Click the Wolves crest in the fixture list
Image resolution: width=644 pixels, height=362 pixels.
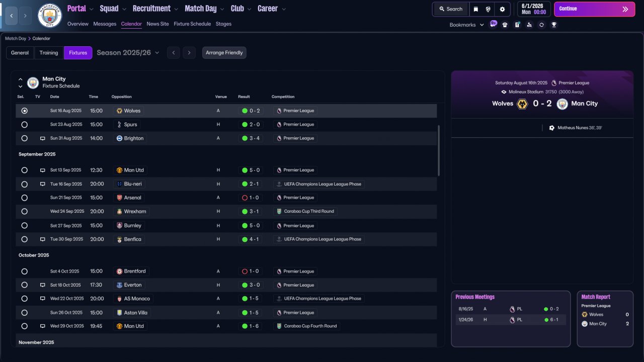coord(119,111)
